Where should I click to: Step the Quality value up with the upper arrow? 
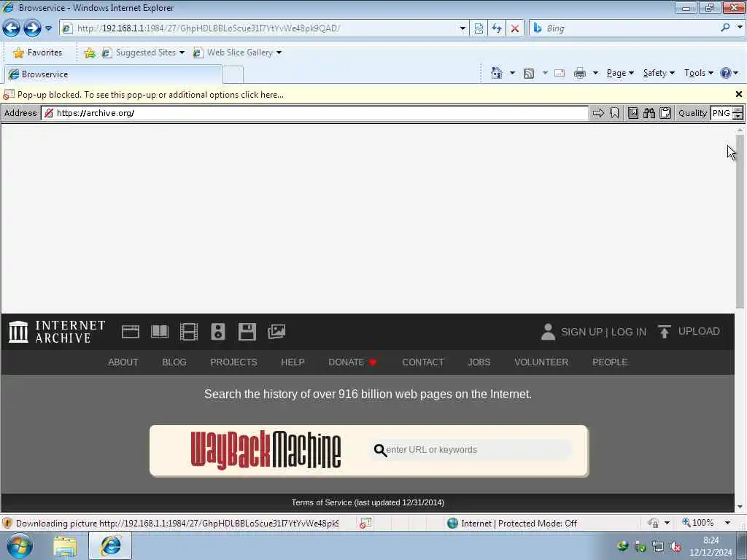click(738, 110)
